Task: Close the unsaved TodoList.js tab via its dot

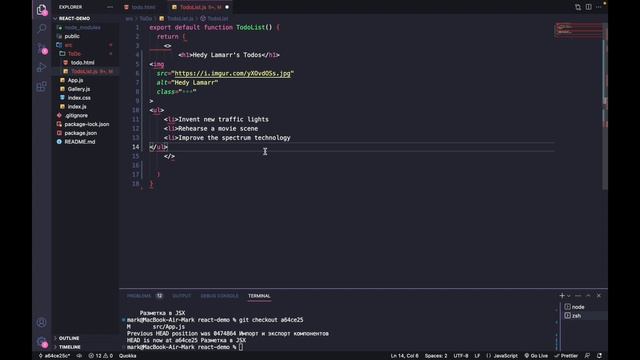Action: pos(227,7)
